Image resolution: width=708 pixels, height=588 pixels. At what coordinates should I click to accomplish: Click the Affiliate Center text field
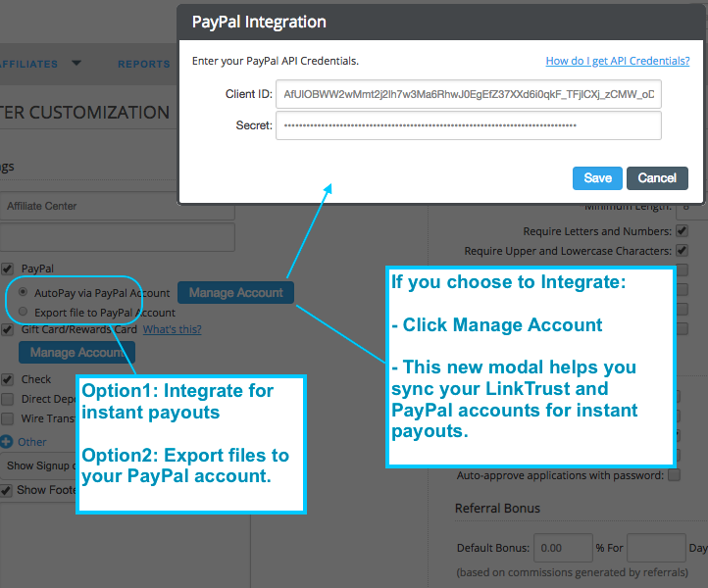click(x=118, y=206)
